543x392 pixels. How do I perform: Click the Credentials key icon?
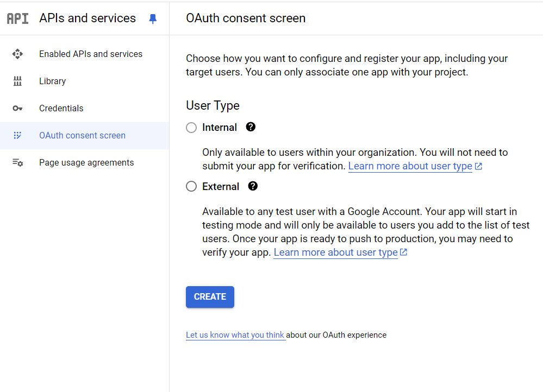17,108
